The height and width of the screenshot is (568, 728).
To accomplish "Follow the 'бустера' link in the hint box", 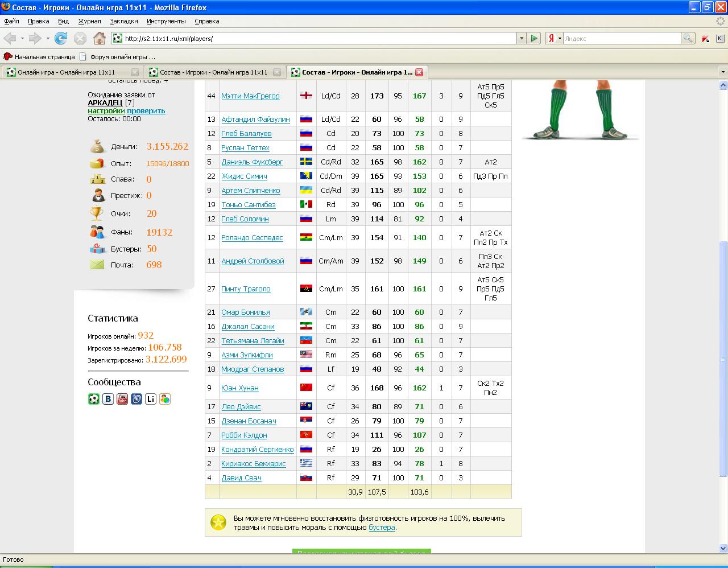I will tap(381, 528).
